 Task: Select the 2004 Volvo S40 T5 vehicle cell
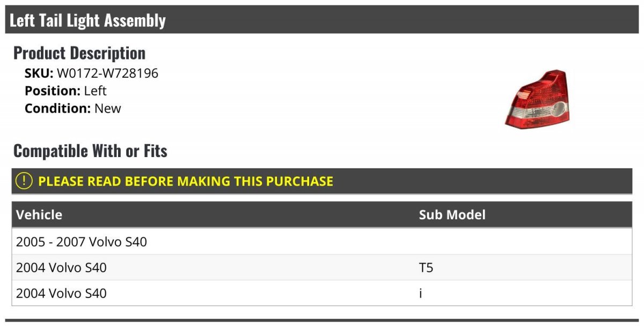[213, 267]
